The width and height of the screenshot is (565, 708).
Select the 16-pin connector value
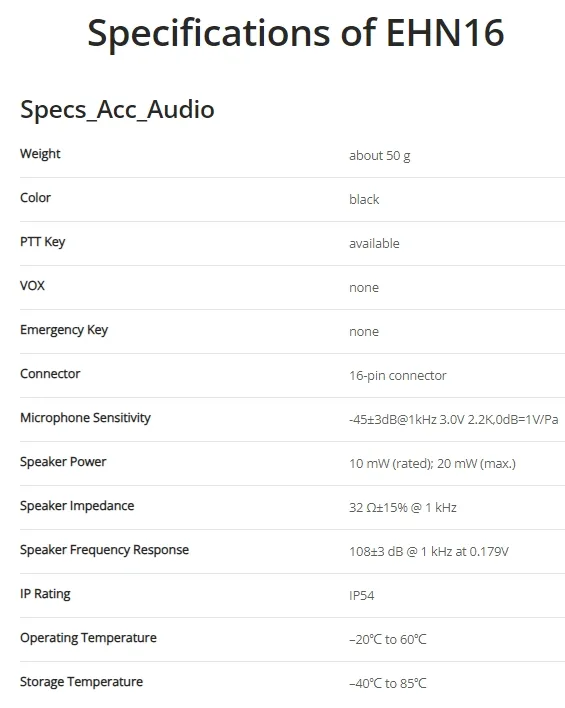397,376
